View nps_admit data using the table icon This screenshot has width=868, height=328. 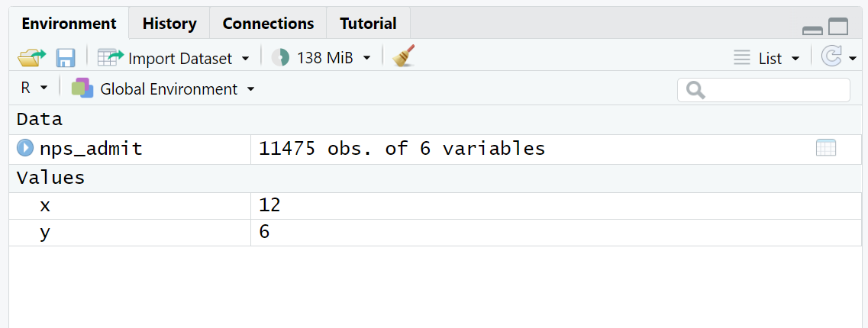pos(826,148)
